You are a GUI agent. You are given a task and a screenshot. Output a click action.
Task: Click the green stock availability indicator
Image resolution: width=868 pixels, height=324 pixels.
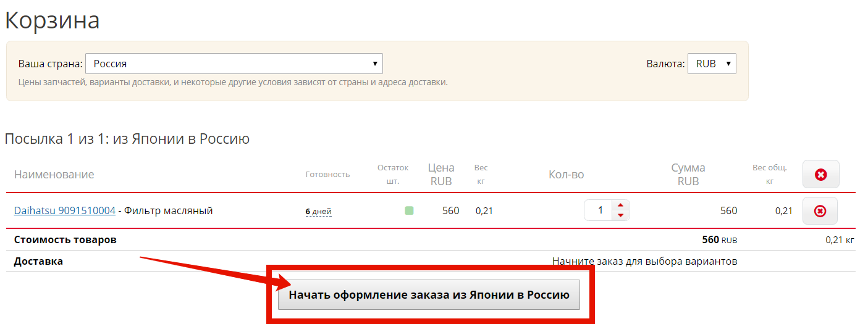pos(409,210)
